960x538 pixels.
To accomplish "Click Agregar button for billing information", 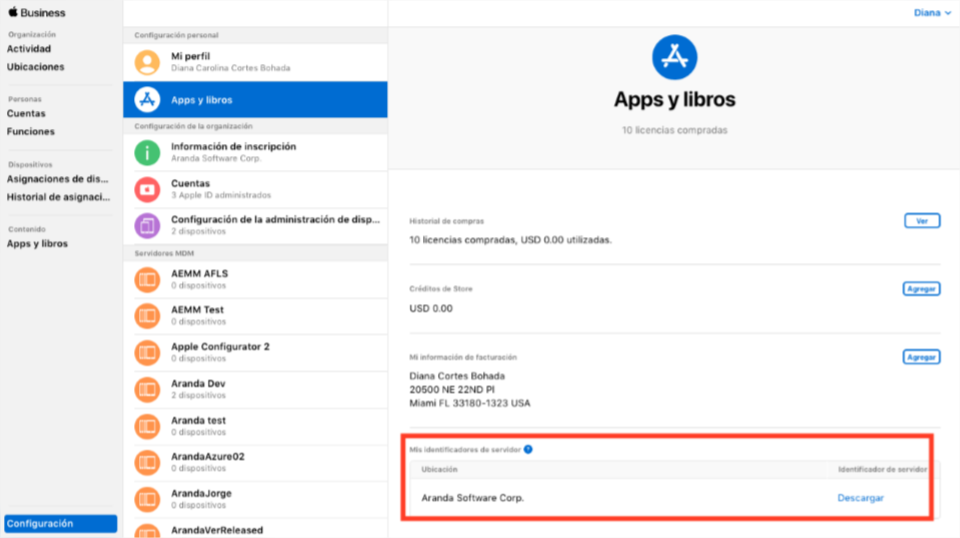I will (x=921, y=357).
